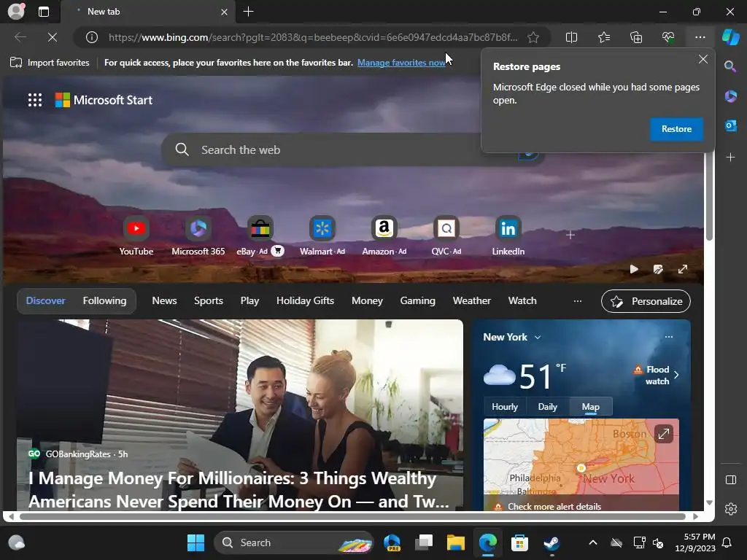Open the Amazon quick link
747x560 pixels.
coord(384,236)
